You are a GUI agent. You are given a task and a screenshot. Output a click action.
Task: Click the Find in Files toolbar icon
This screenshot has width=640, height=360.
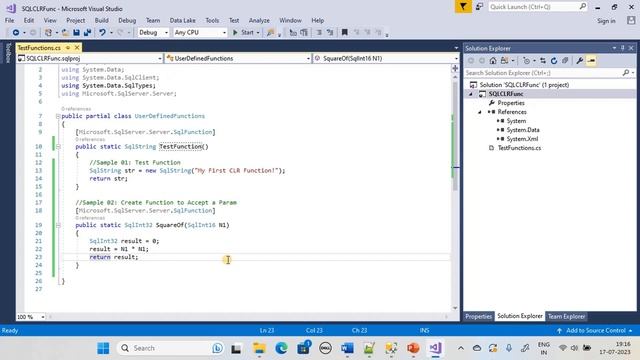(x=270, y=32)
